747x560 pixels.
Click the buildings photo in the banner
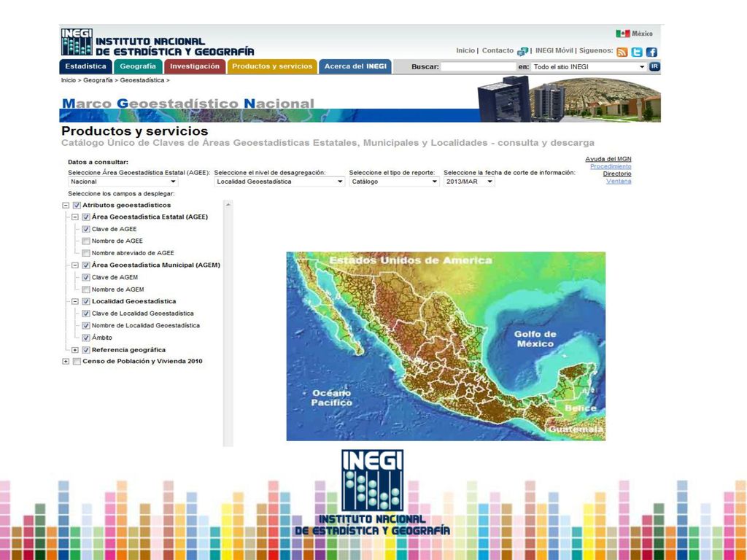(x=569, y=99)
